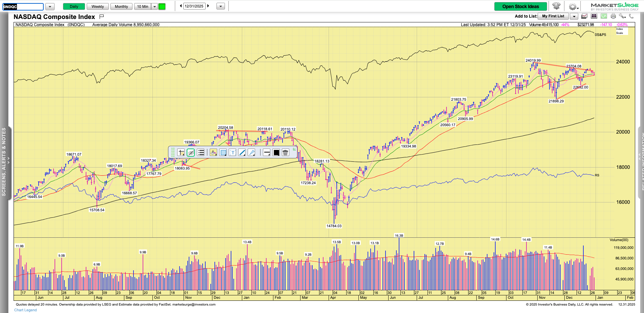Open the intraday interval dropdown arrow
The height and width of the screenshot is (313, 644).
click(154, 6)
